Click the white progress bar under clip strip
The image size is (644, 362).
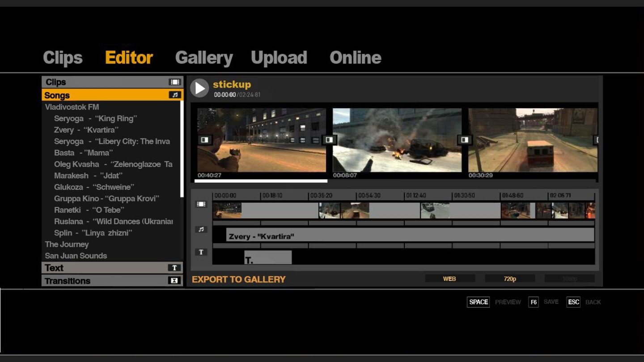tap(261, 181)
